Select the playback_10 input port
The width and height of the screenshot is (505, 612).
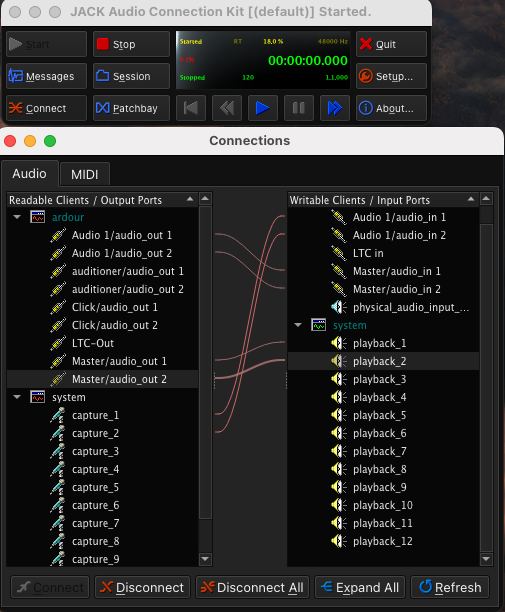pos(383,505)
